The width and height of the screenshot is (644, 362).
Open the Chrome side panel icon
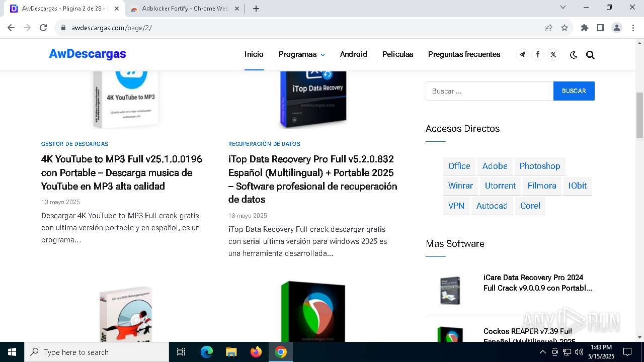pyautogui.click(x=600, y=28)
